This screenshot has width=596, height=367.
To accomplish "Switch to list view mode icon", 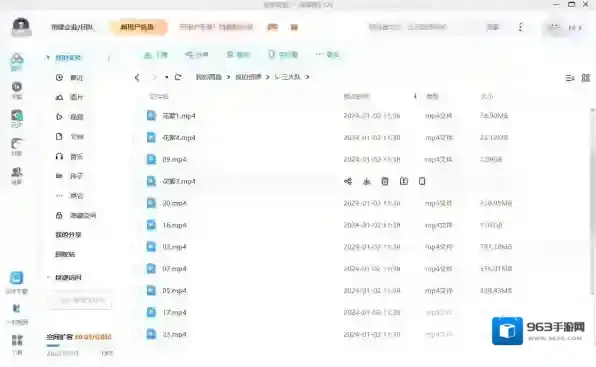I will [569, 78].
